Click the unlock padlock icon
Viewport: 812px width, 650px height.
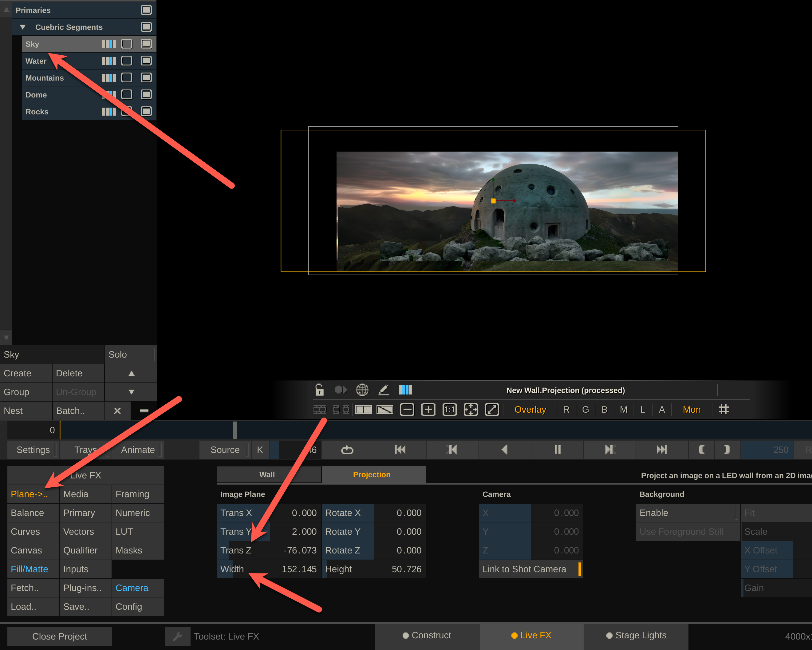click(x=319, y=390)
